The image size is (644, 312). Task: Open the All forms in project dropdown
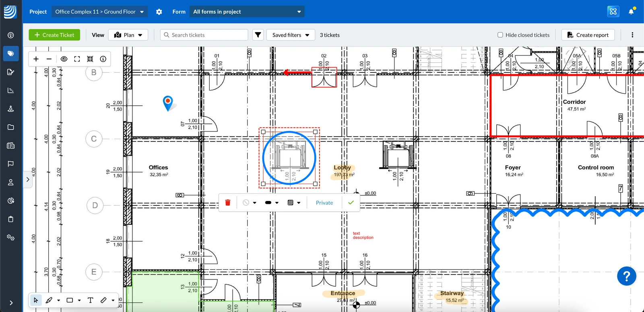(x=247, y=12)
